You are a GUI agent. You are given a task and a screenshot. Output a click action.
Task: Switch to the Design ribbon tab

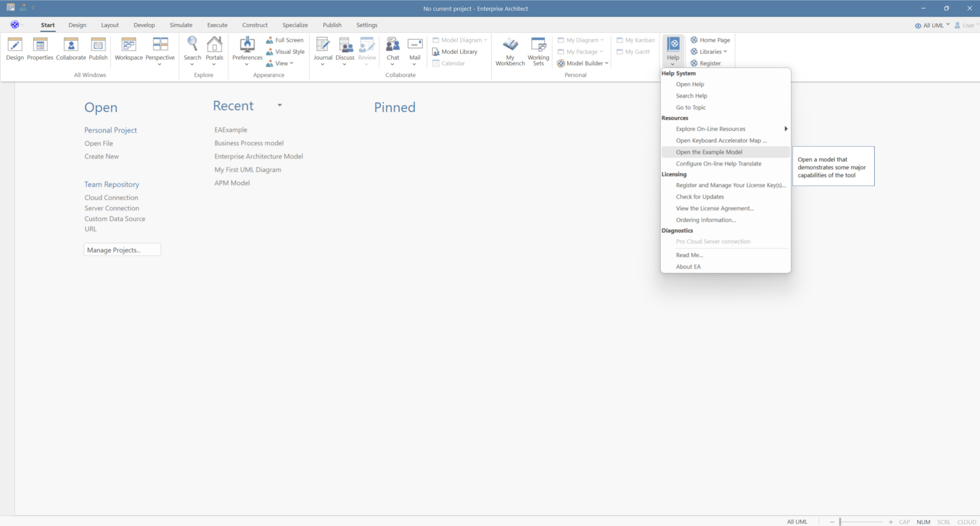point(78,25)
